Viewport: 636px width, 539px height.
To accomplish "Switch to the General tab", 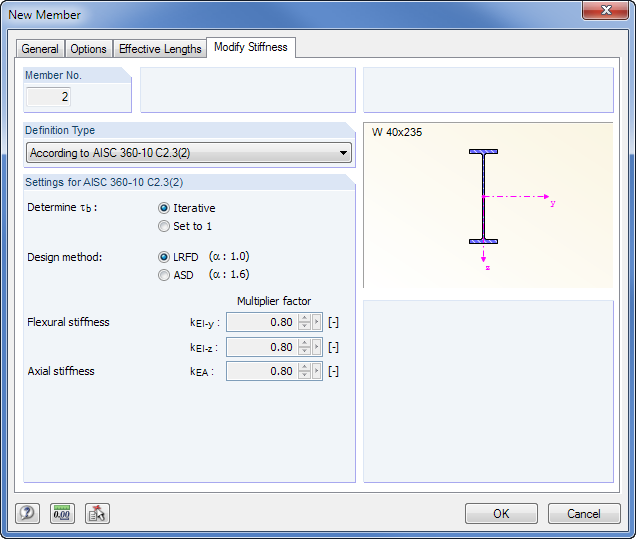I will [x=40, y=49].
